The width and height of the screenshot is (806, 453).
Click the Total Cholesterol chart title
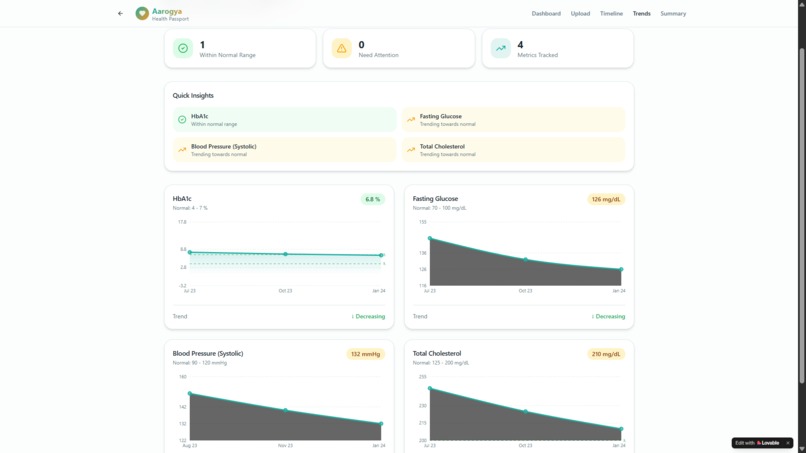(x=437, y=354)
